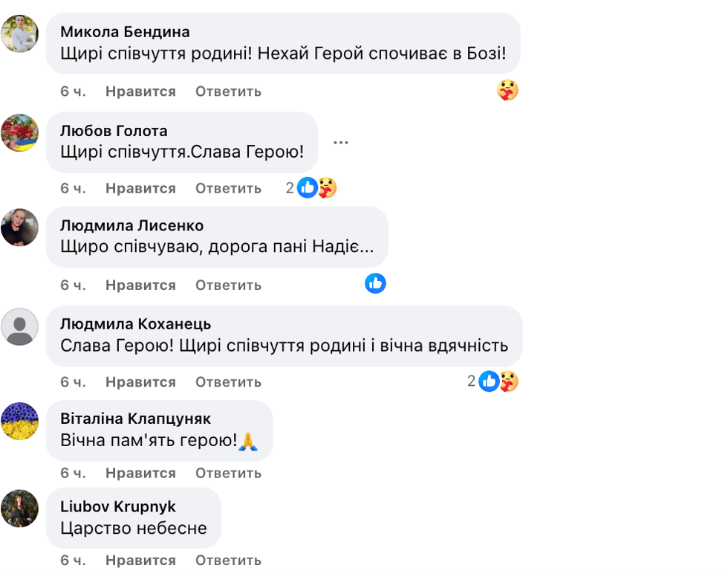Click Микола Бендина's profile picture
Viewport: 728px width, 571px height.
(x=20, y=33)
